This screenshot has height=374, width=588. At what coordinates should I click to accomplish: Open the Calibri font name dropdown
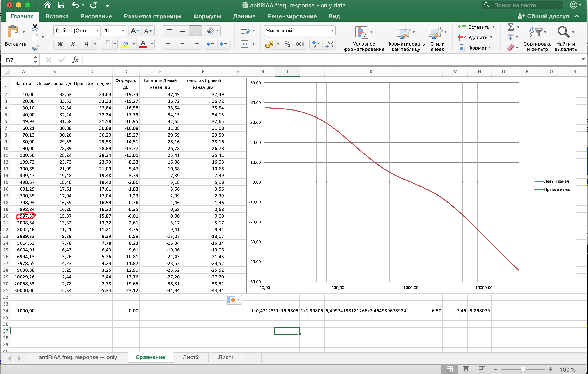point(97,31)
